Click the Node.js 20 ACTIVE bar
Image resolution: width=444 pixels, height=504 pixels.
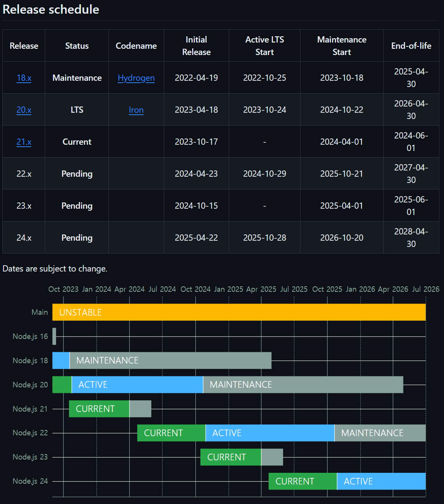click(x=137, y=385)
